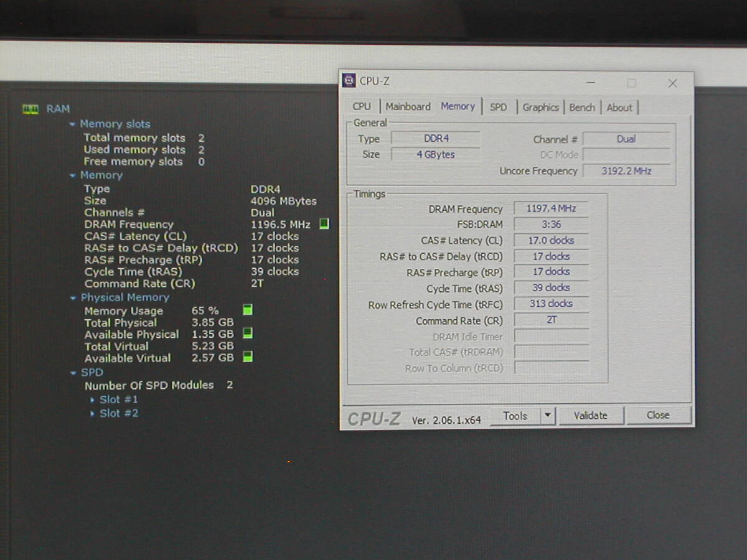Switch to the CPU tab in CPU-Z

(x=361, y=107)
